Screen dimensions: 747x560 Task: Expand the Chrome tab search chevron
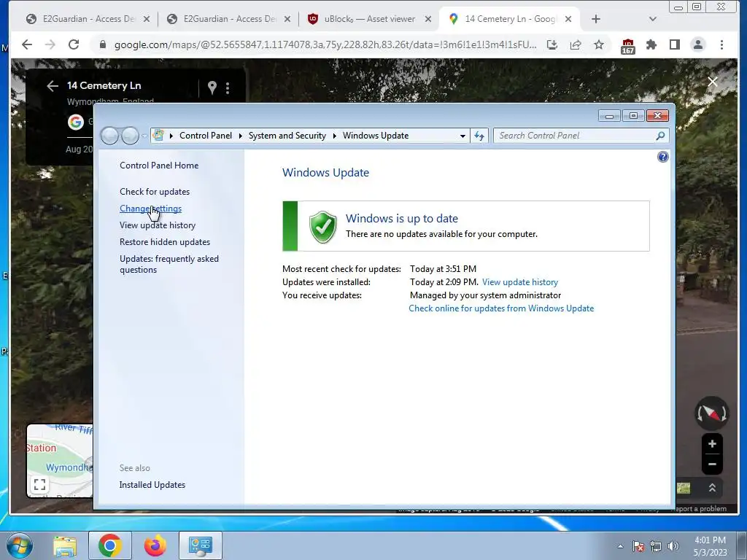click(x=653, y=19)
